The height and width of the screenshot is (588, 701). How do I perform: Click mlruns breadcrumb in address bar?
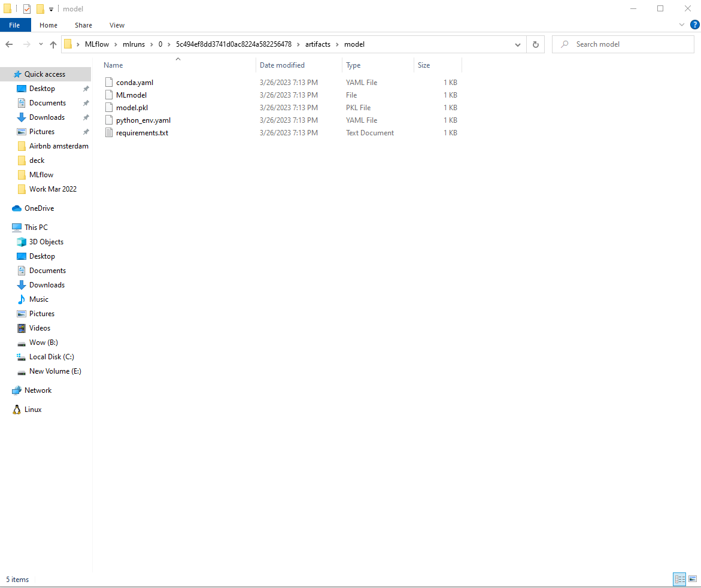tap(133, 44)
